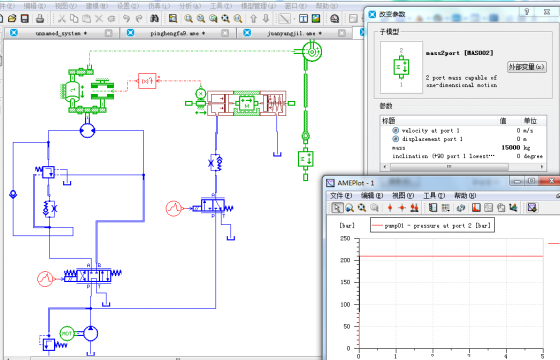
Task: Click the update plot refresh arrows icon
Action: (461, 208)
